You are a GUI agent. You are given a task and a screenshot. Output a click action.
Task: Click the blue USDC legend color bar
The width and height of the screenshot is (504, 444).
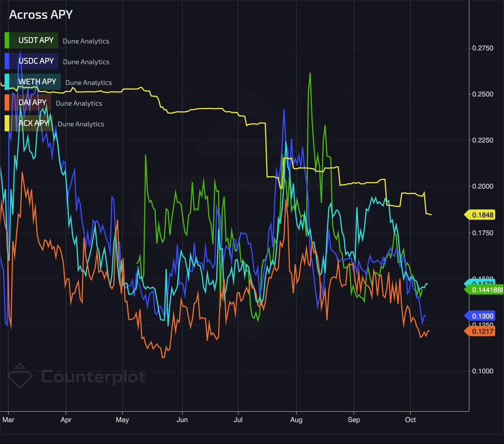pyautogui.click(x=6, y=61)
